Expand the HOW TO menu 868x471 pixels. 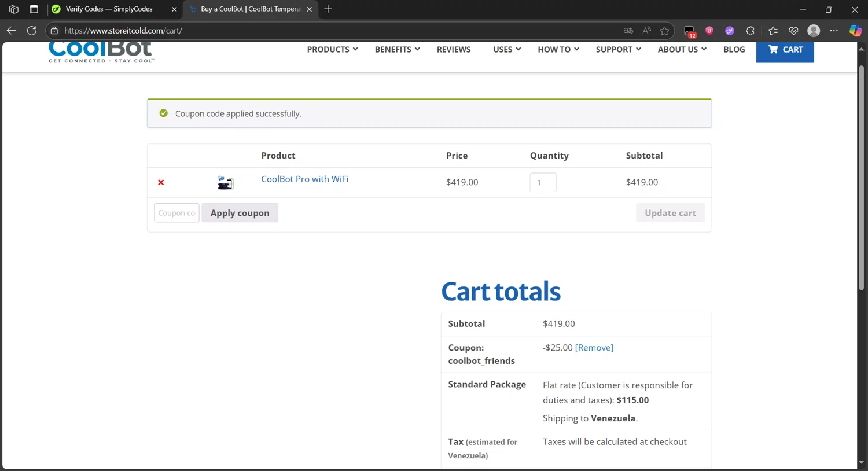pyautogui.click(x=558, y=50)
